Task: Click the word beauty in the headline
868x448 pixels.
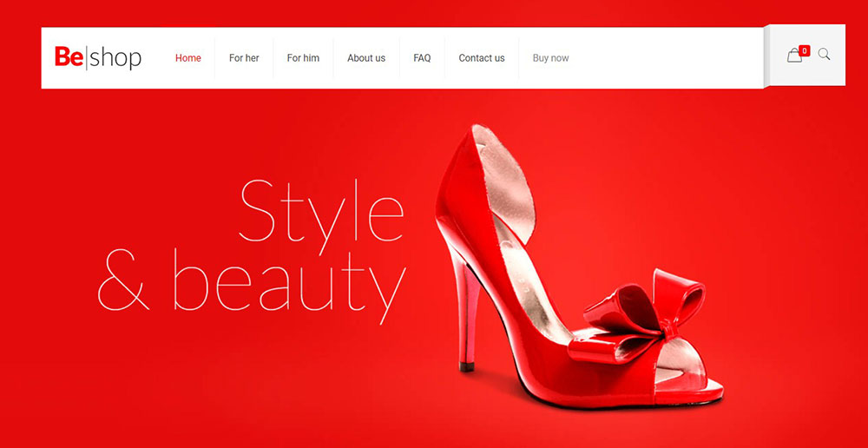Action: click(289, 282)
